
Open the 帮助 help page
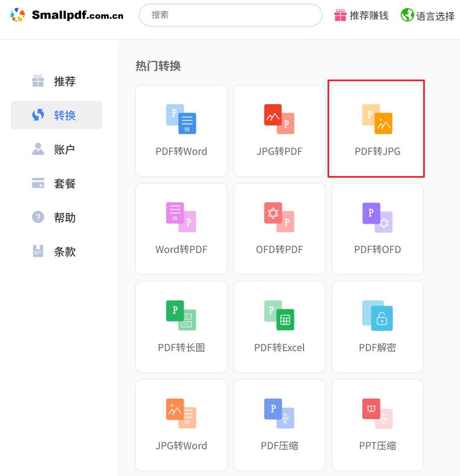[57, 217]
